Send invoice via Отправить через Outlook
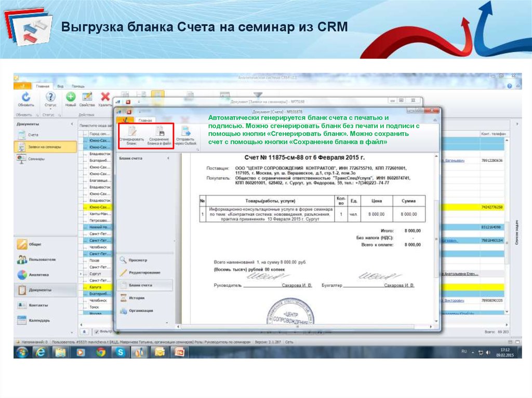This screenshot has height=398, width=532. [185, 134]
